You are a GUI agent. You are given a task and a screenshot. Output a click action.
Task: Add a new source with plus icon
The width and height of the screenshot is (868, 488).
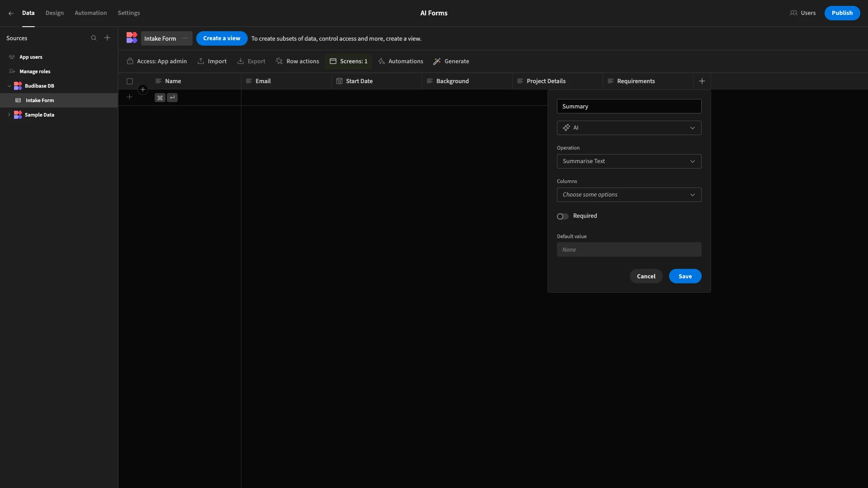point(107,38)
